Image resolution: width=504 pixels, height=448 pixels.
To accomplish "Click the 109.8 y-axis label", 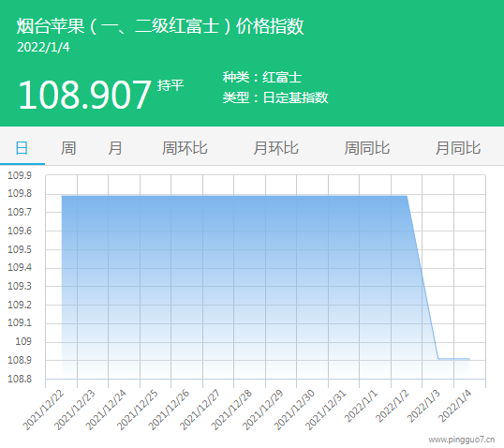I will (x=20, y=194).
